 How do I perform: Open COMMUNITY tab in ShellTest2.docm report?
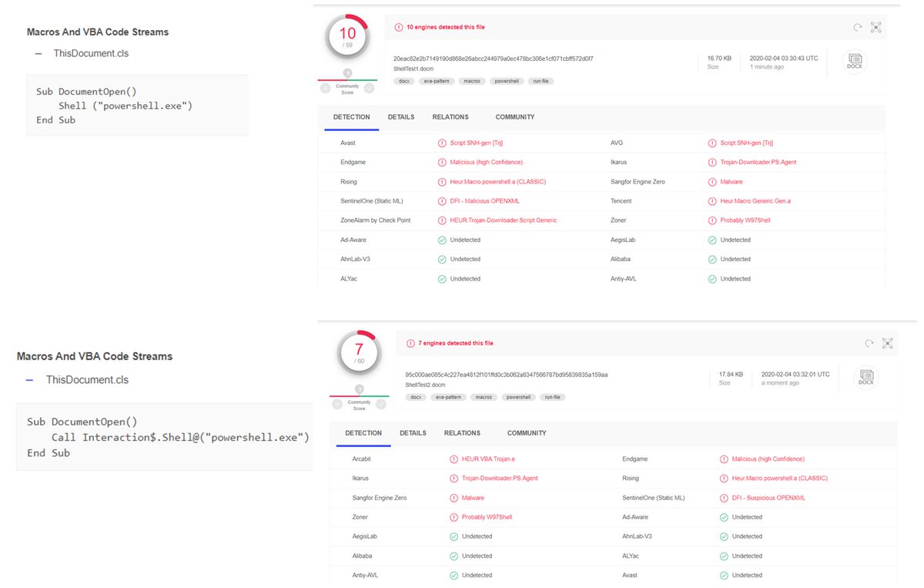point(527,433)
